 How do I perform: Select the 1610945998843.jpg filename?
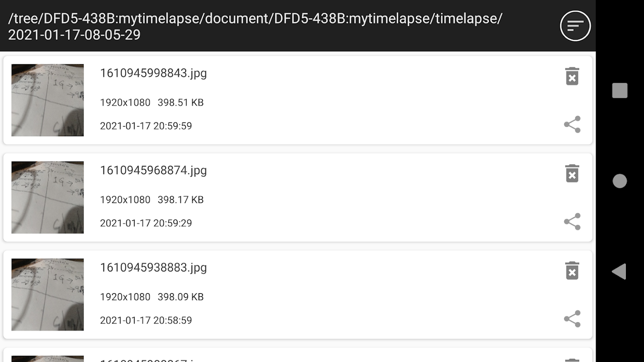[x=153, y=73]
